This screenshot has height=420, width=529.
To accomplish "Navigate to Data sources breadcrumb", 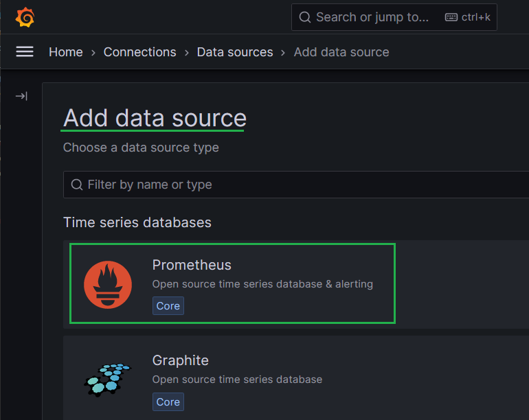I will coord(235,52).
